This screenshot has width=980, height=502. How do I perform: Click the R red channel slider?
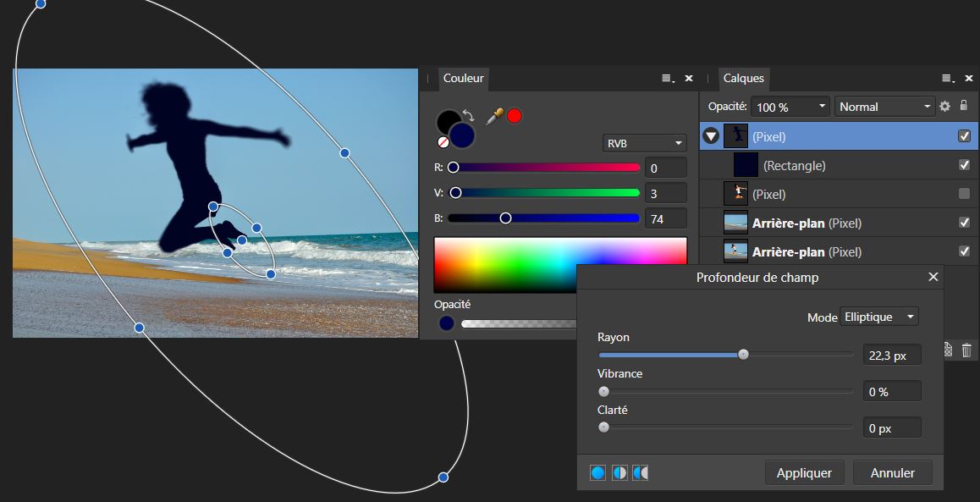(544, 168)
